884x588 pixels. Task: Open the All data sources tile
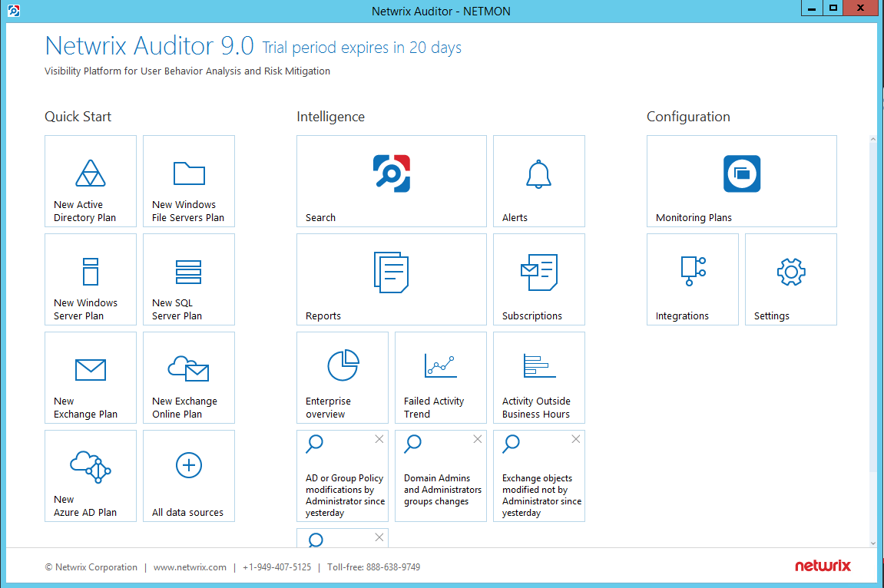click(x=189, y=476)
